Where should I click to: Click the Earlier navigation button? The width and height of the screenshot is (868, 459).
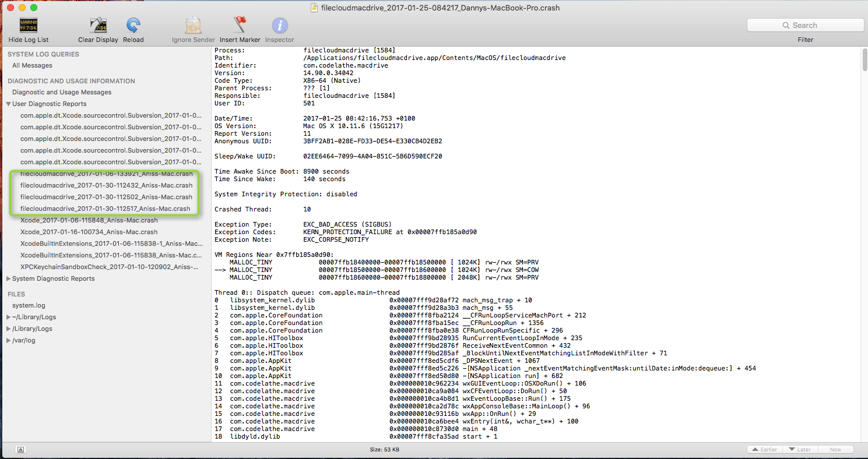(765, 449)
